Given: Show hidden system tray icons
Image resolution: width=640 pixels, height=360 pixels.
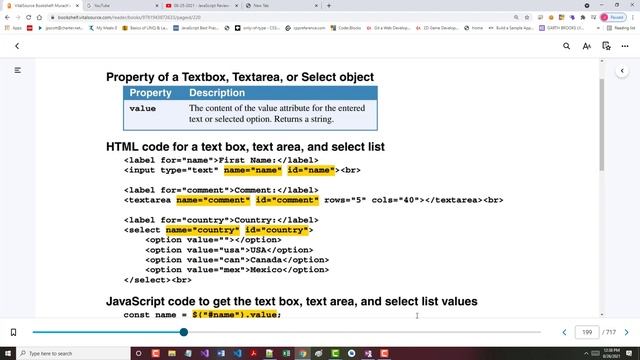Looking at the screenshot, I should [587, 353].
